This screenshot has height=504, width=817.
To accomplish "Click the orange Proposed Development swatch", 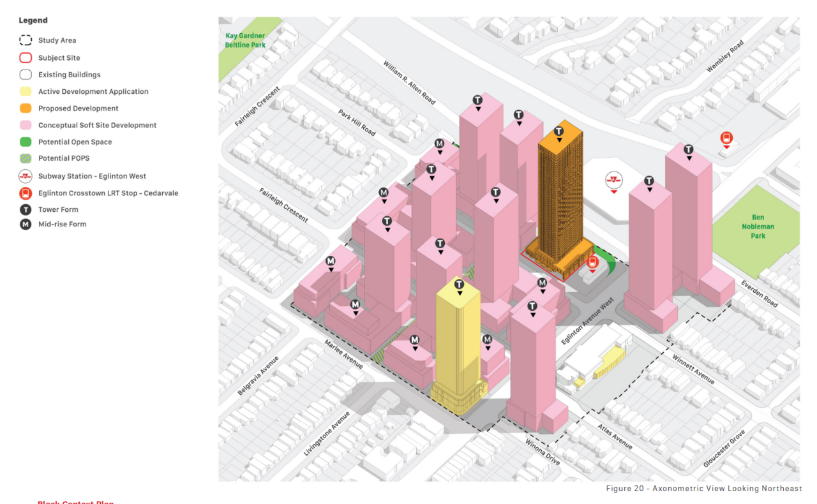I will (26, 108).
